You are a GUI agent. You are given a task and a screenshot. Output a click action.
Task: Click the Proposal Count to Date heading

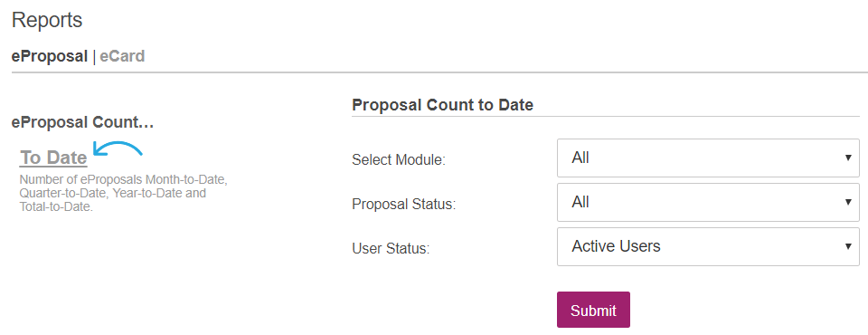click(442, 105)
